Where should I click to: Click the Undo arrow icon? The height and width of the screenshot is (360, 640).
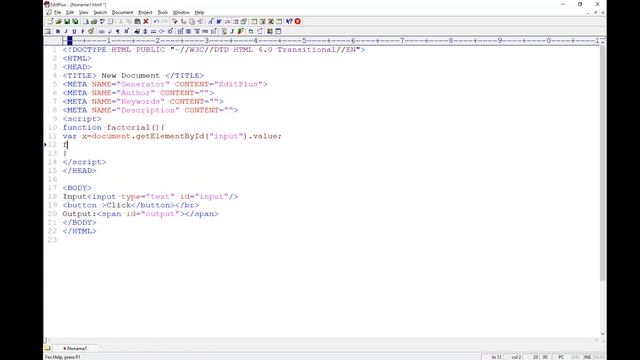[156, 21]
